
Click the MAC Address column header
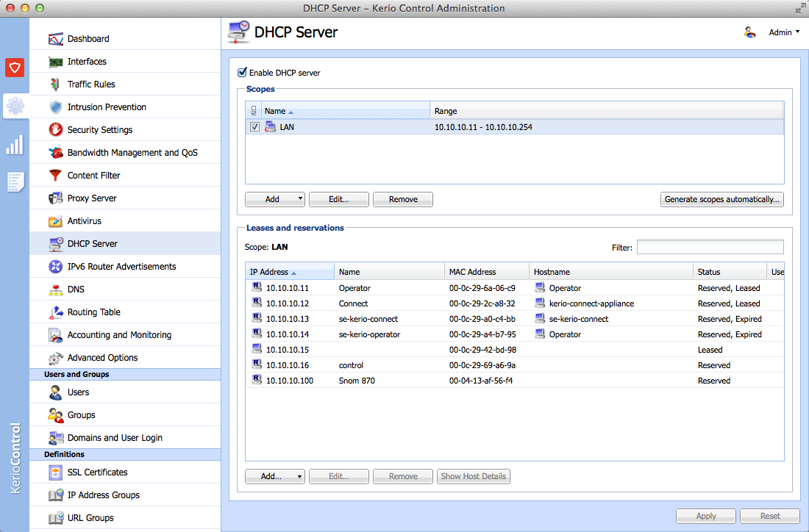487,272
